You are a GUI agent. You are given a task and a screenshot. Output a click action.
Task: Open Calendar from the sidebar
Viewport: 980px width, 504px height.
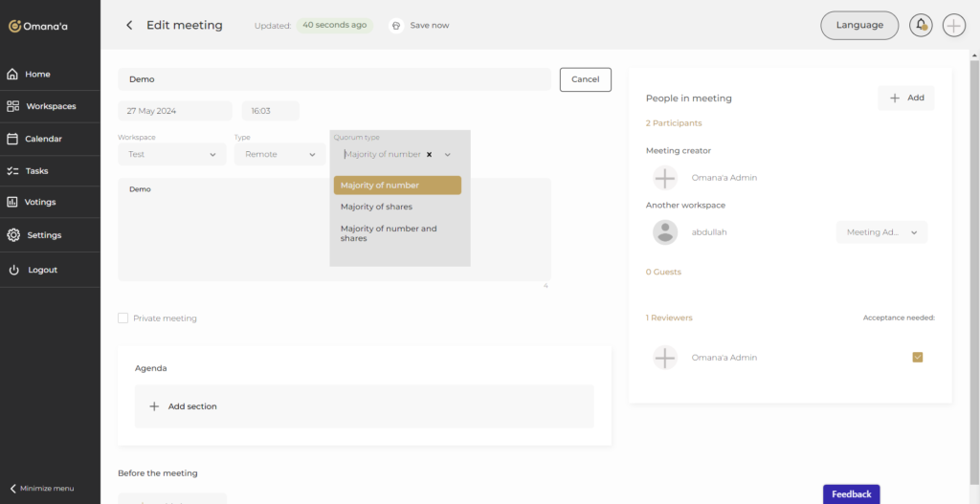pos(43,139)
